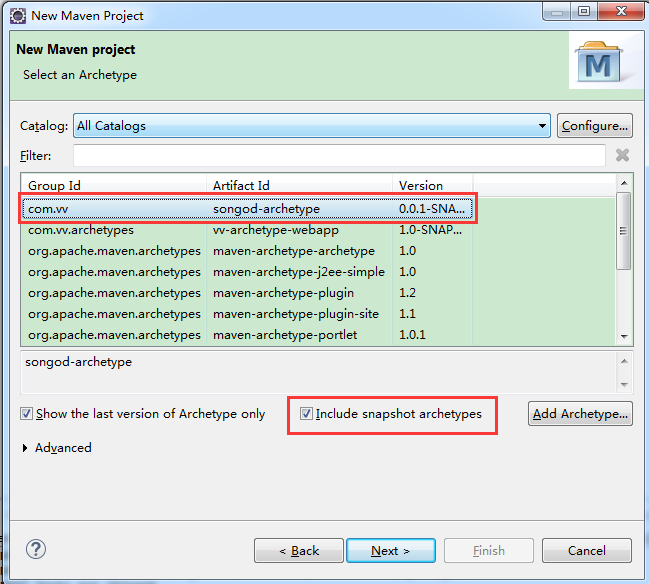Click the archetype table scrollbar down arrow
The height and width of the screenshot is (584, 649).
point(624,336)
